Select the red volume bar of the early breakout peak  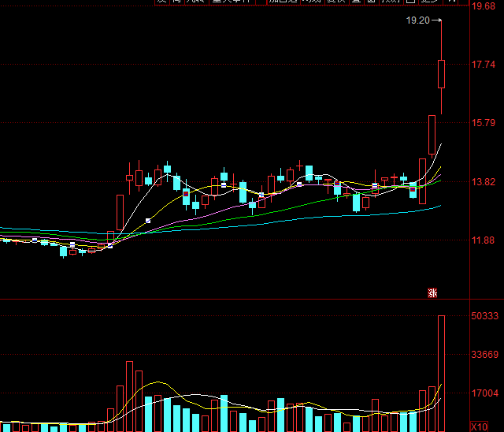coord(129,397)
